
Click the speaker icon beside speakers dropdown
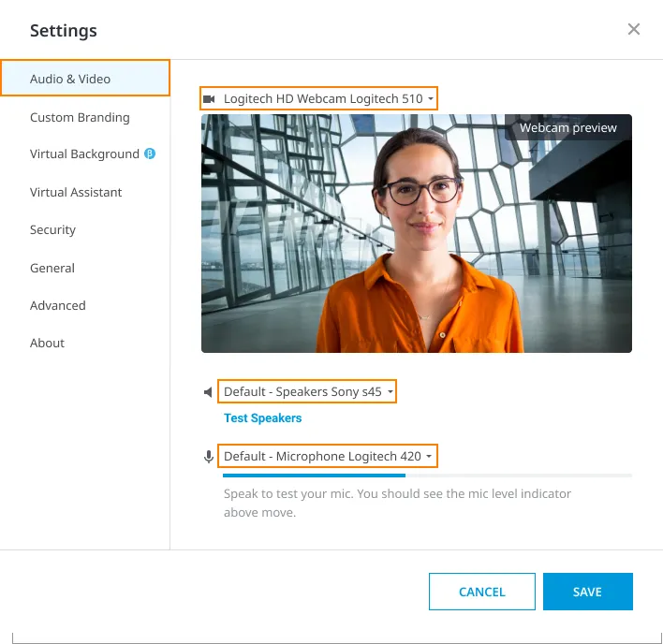click(x=208, y=392)
